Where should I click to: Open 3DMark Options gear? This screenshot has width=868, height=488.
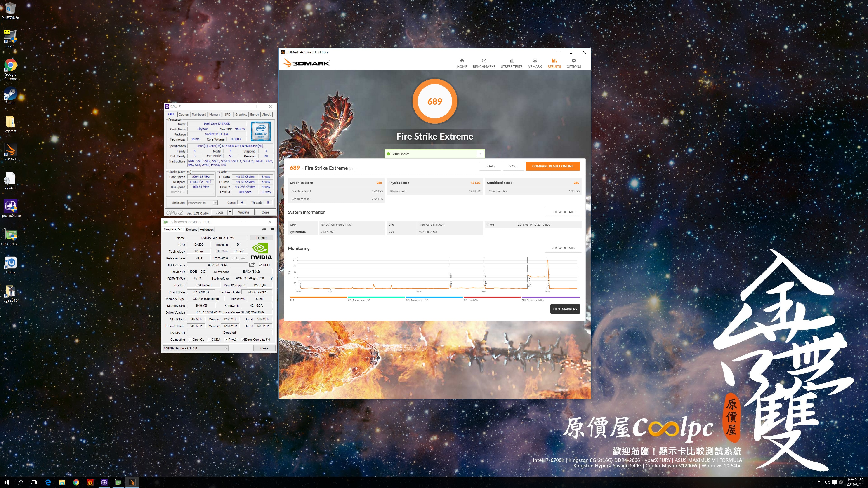[573, 63]
